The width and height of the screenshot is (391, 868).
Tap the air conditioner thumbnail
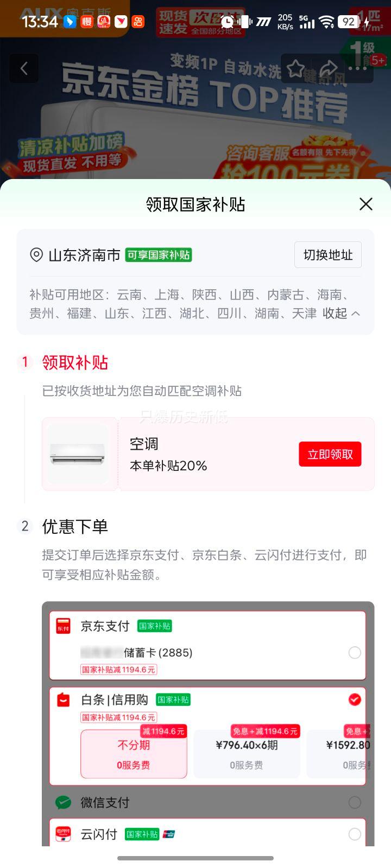(78, 454)
